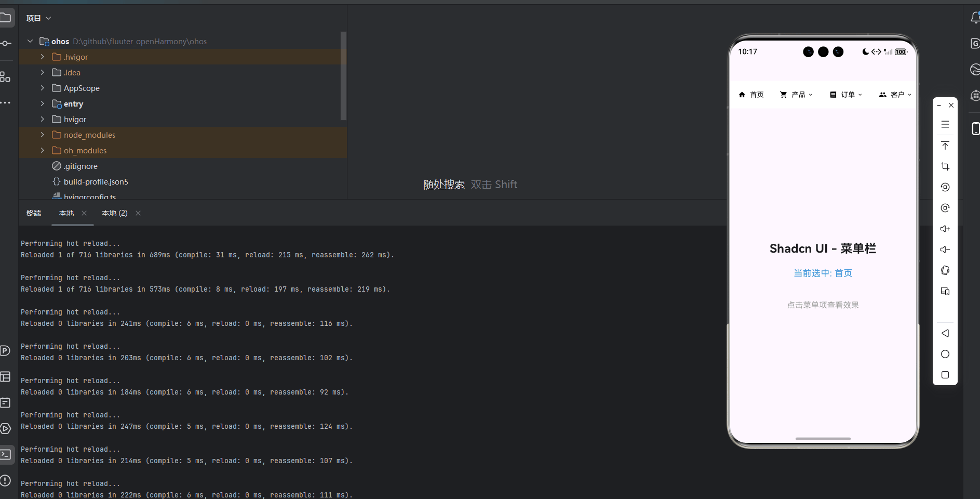980x499 pixels.
Task: Tap the emulator Back triangle button
Action: (945, 333)
